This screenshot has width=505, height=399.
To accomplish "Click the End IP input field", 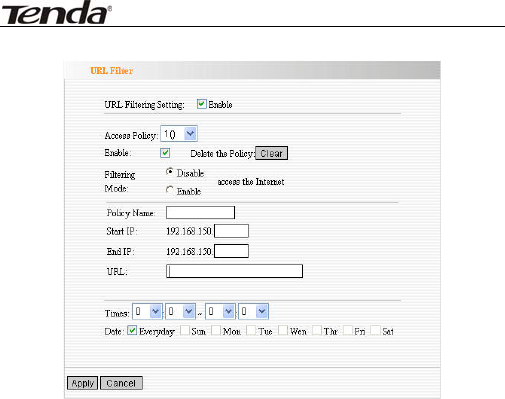I will pyautogui.click(x=231, y=251).
